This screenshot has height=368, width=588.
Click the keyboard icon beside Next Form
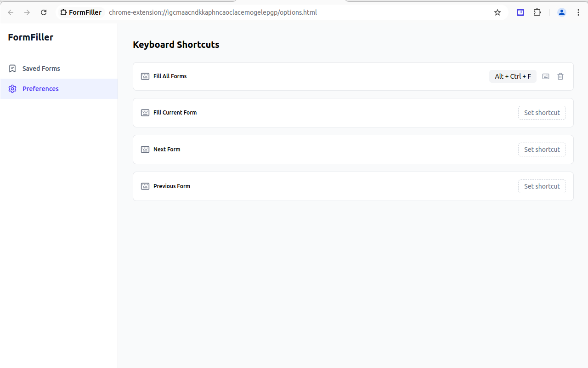pos(145,149)
